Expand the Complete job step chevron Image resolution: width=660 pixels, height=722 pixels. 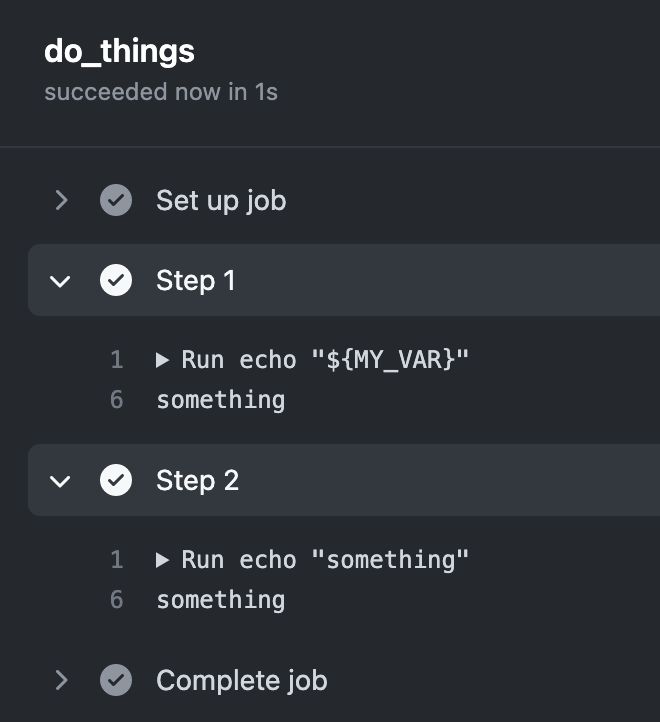[x=61, y=680]
